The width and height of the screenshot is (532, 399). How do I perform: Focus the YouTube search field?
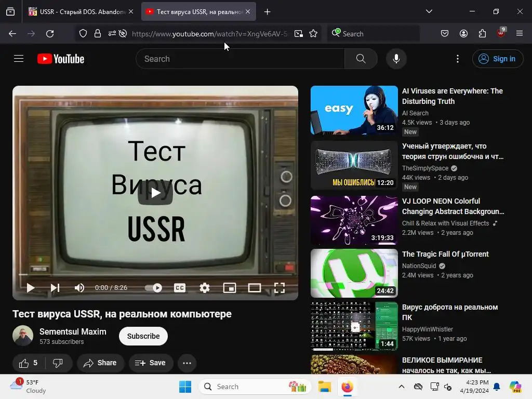point(240,59)
